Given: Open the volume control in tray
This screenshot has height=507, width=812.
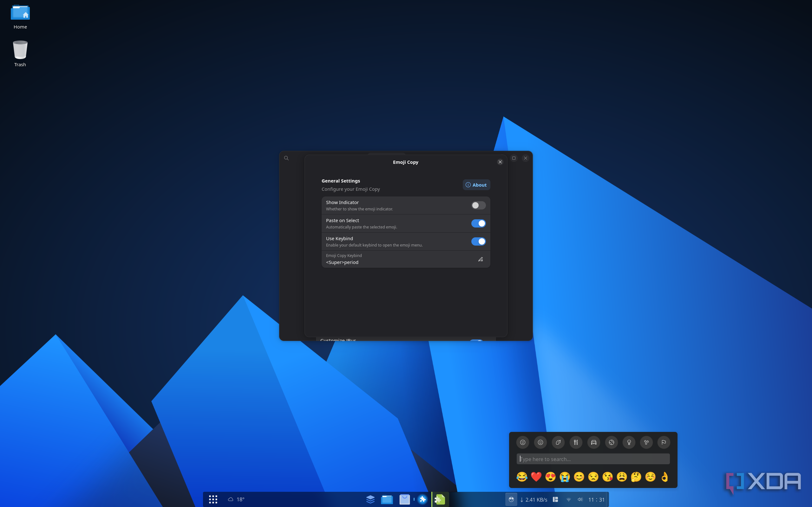Looking at the screenshot, I should coord(580,499).
